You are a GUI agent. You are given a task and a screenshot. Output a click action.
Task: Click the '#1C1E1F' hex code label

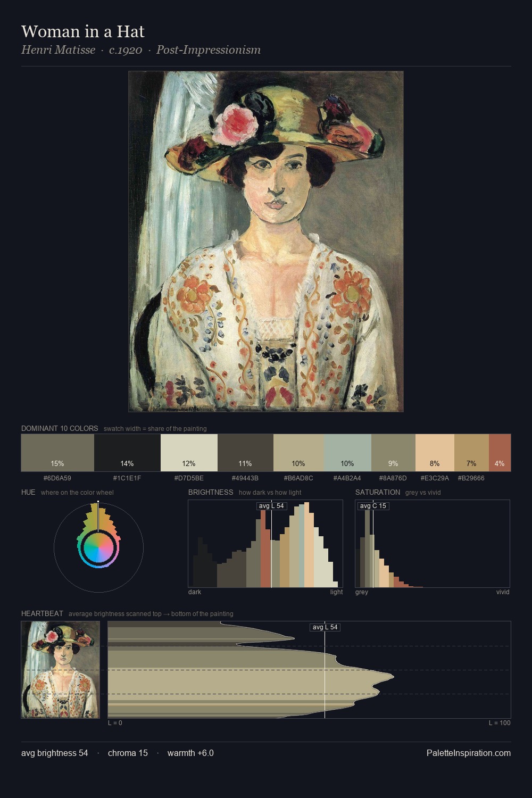tap(127, 478)
